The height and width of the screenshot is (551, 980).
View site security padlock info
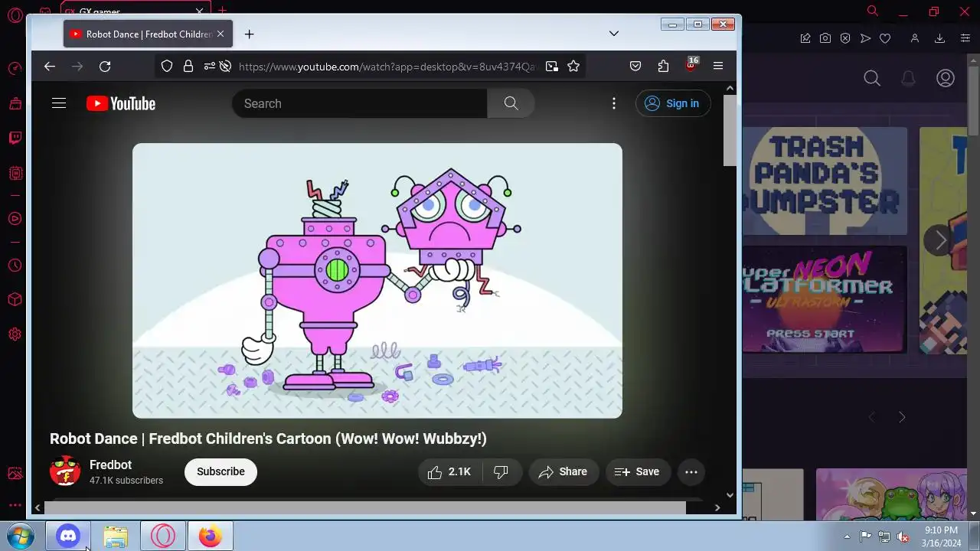click(x=188, y=67)
